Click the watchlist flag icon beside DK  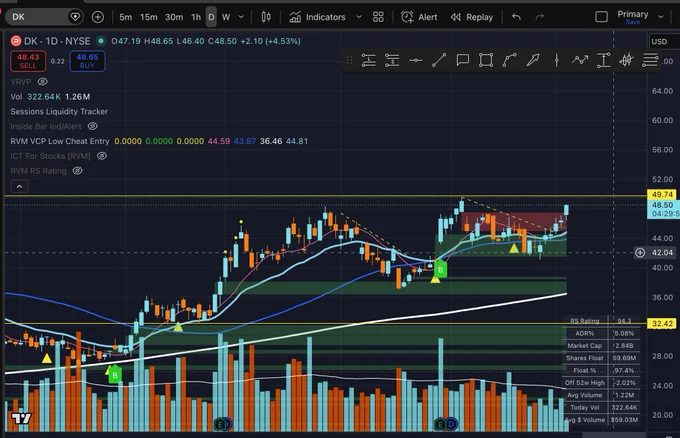pos(75,17)
